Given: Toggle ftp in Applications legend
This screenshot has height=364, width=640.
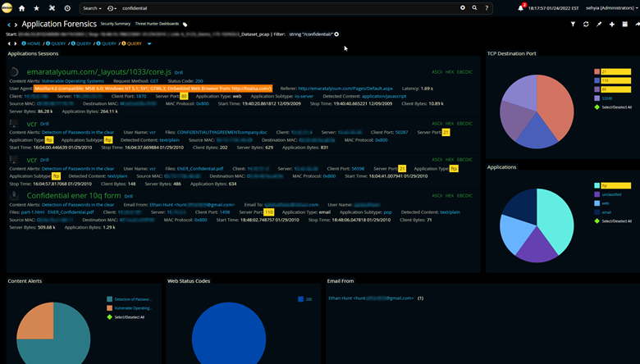Looking at the screenshot, I should tap(612, 185).
